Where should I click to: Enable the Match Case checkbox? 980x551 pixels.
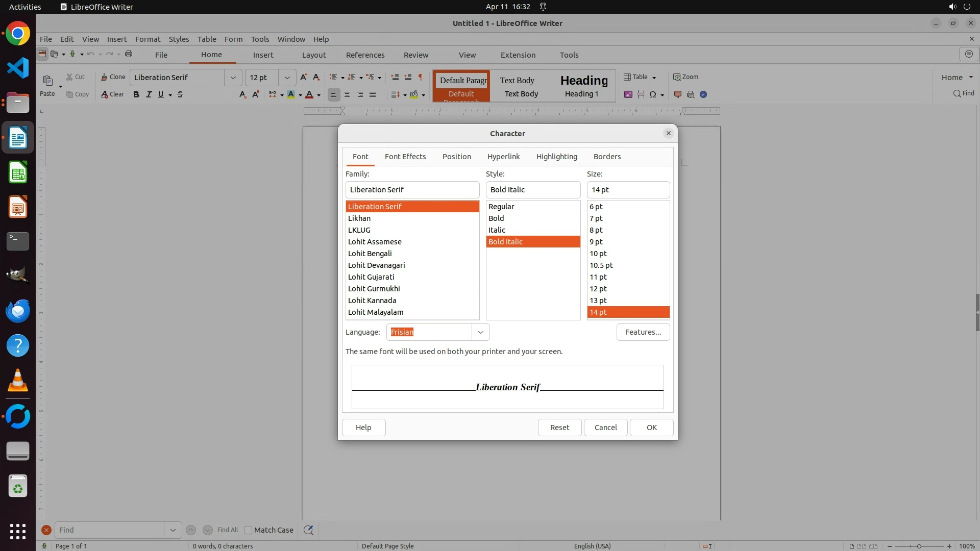click(x=248, y=530)
